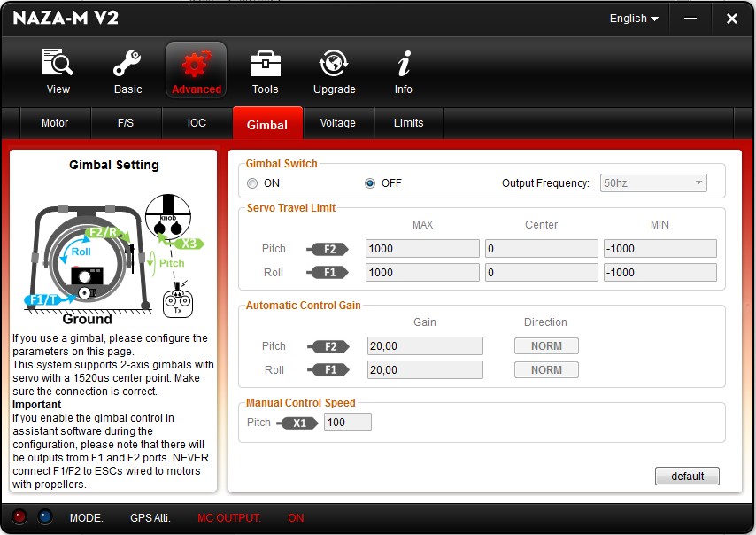This screenshot has width=756, height=535.
Task: Click the Pitch Gain input field
Action: pos(425,346)
